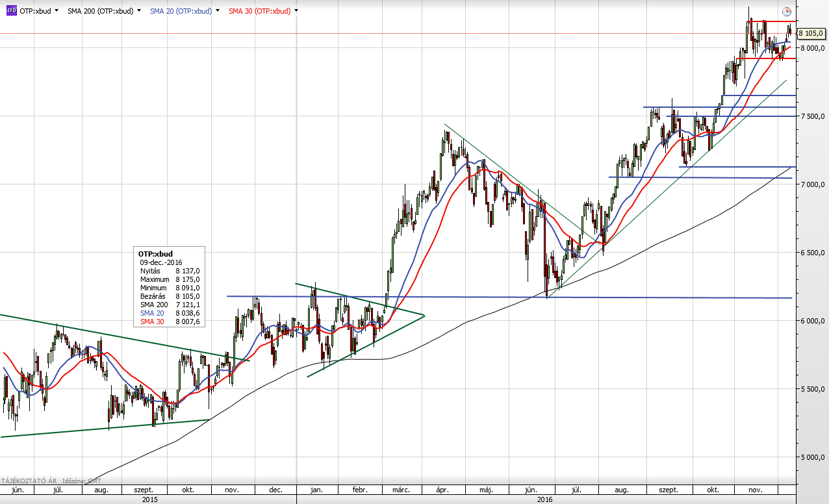
Task: Click the 8 105,0 current price label
Action: [x=810, y=32]
